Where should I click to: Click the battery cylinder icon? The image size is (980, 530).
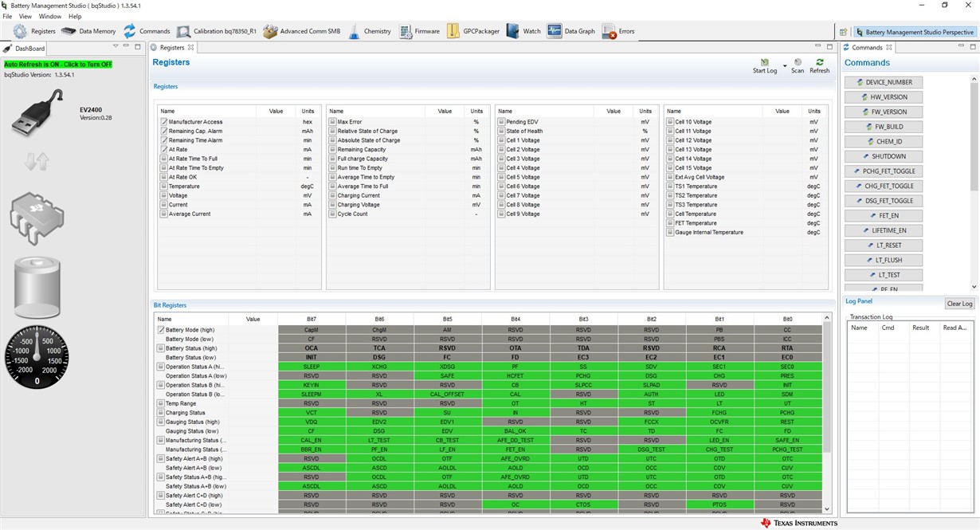37,288
